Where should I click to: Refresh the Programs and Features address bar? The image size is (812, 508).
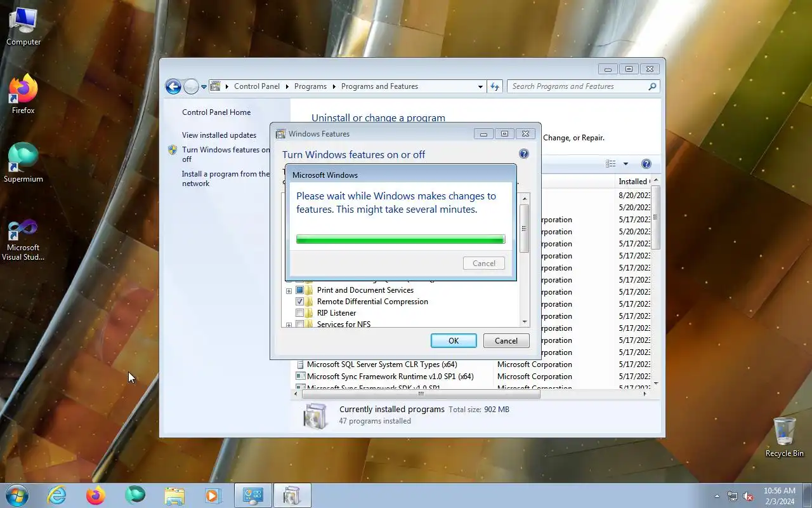coord(495,86)
